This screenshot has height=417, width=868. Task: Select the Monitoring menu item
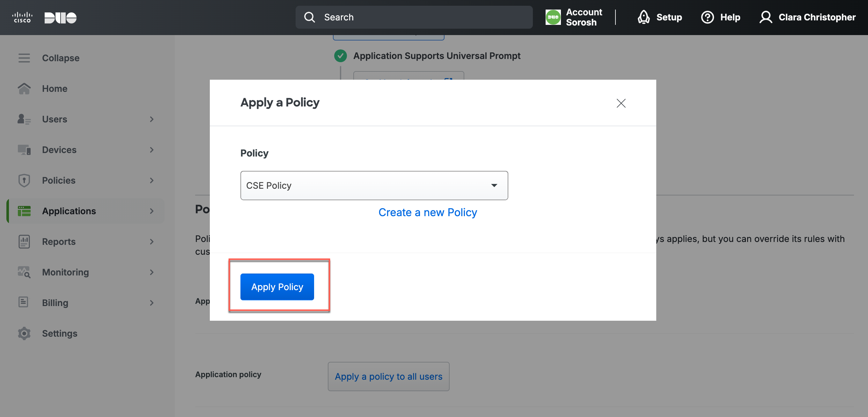[65, 272]
